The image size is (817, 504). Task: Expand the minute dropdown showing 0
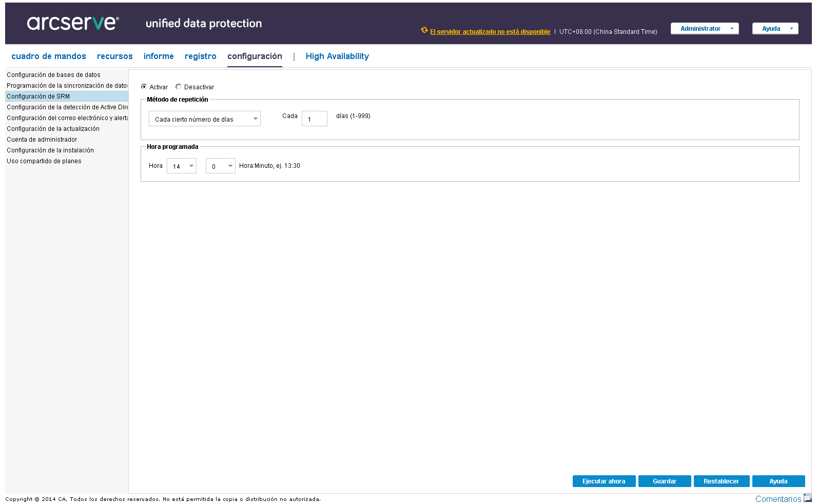[x=221, y=166]
